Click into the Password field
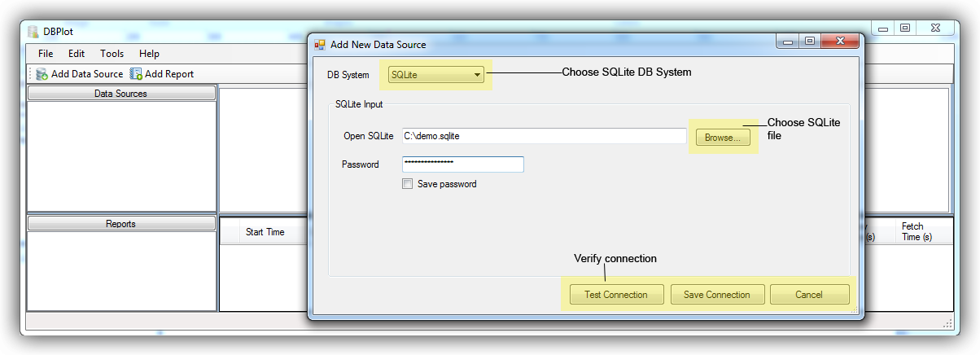The height and width of the screenshot is (355, 980). (462, 164)
